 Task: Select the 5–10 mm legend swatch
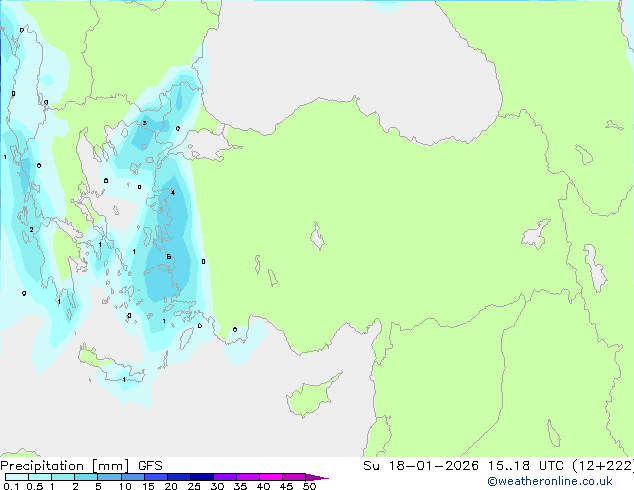click(109, 477)
